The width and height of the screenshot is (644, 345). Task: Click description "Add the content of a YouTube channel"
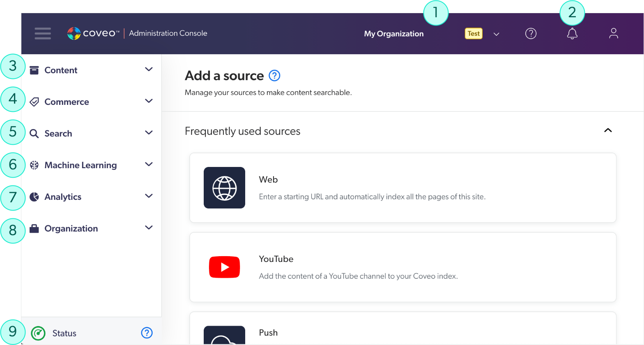(358, 276)
